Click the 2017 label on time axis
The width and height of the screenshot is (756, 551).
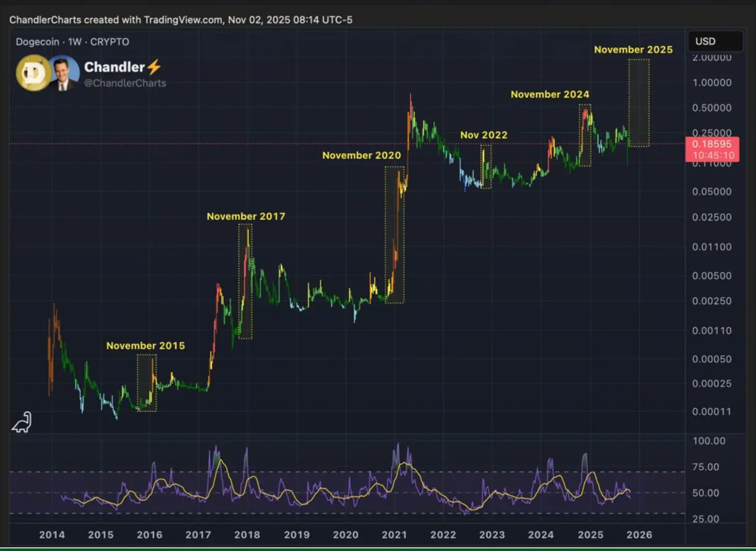tap(198, 534)
